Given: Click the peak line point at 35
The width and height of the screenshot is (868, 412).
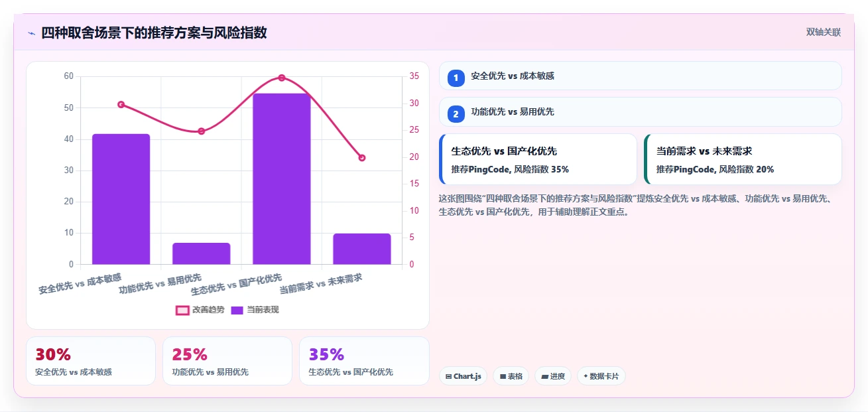Looking at the screenshot, I should pyautogui.click(x=282, y=78).
